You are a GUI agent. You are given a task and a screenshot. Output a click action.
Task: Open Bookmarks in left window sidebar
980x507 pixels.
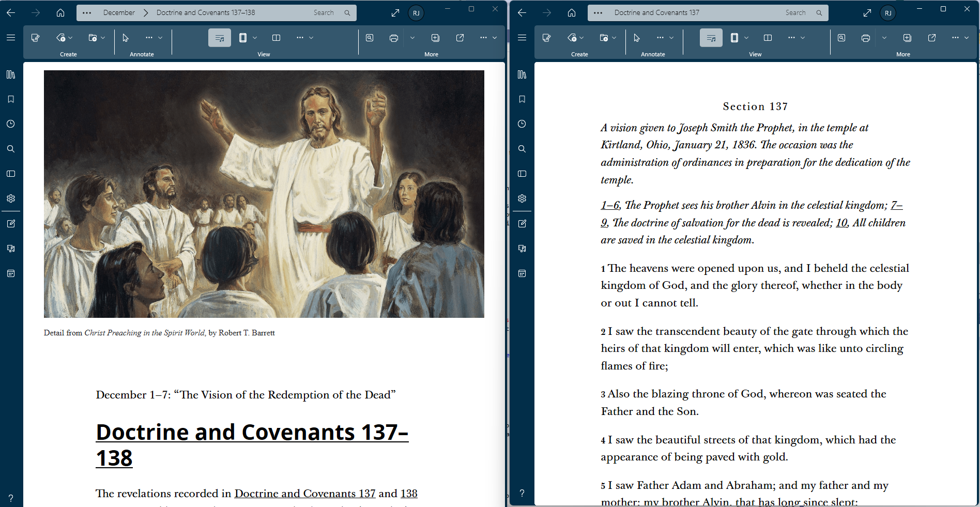click(x=11, y=99)
